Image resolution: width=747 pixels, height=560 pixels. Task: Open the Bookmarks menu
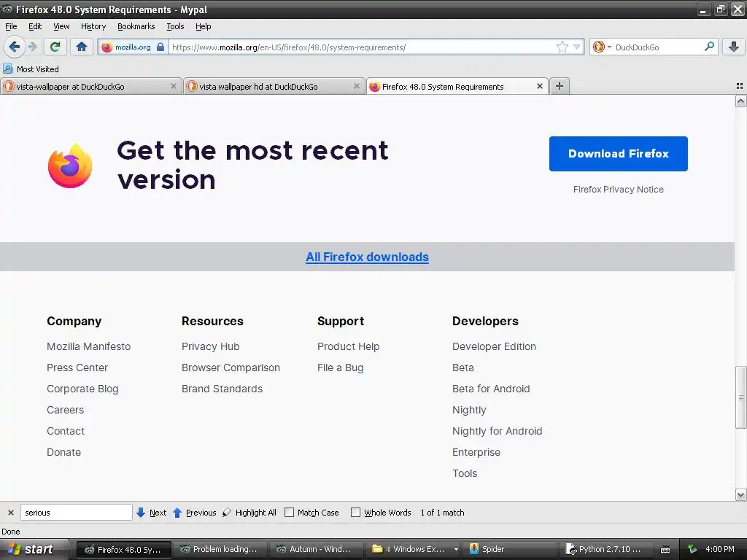[x=136, y=26]
